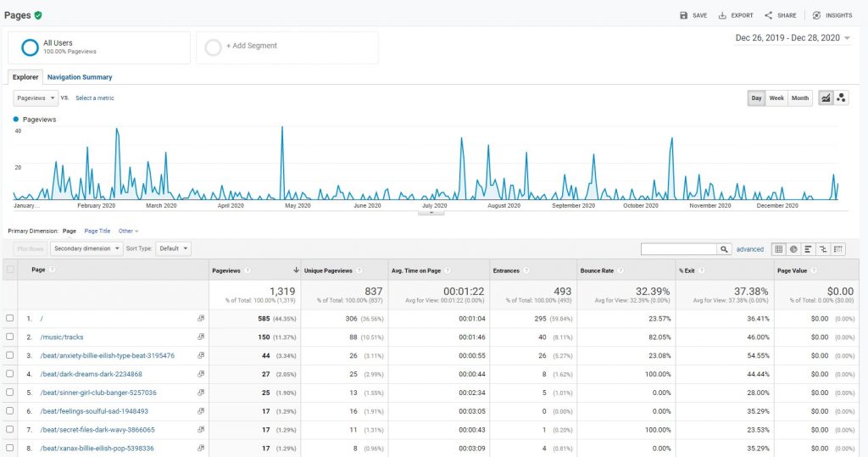Open the / page in new window icon
This screenshot has width=868, height=457.
pyautogui.click(x=201, y=319)
